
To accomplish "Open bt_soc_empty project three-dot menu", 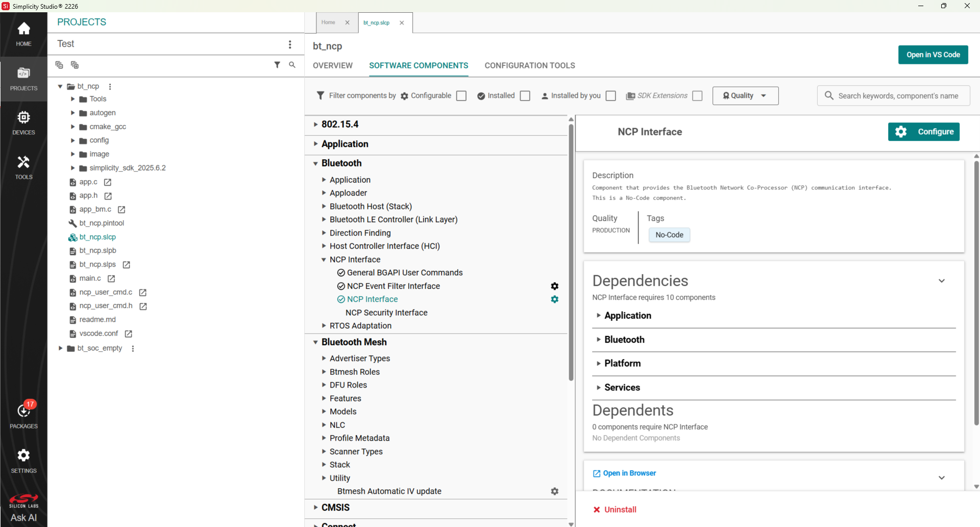I will click(133, 348).
